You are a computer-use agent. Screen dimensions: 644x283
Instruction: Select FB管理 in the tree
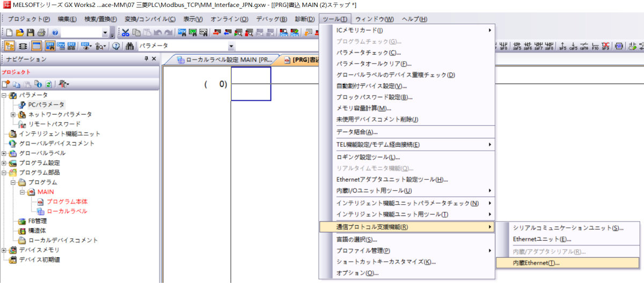point(38,221)
